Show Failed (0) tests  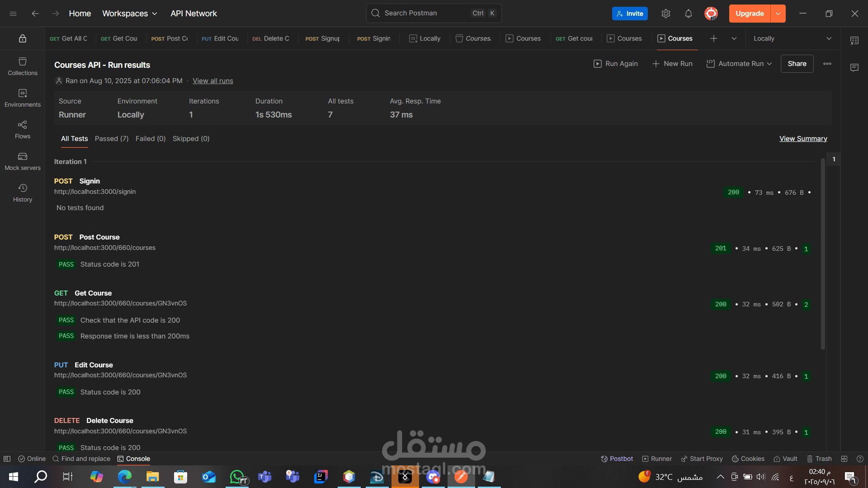151,139
